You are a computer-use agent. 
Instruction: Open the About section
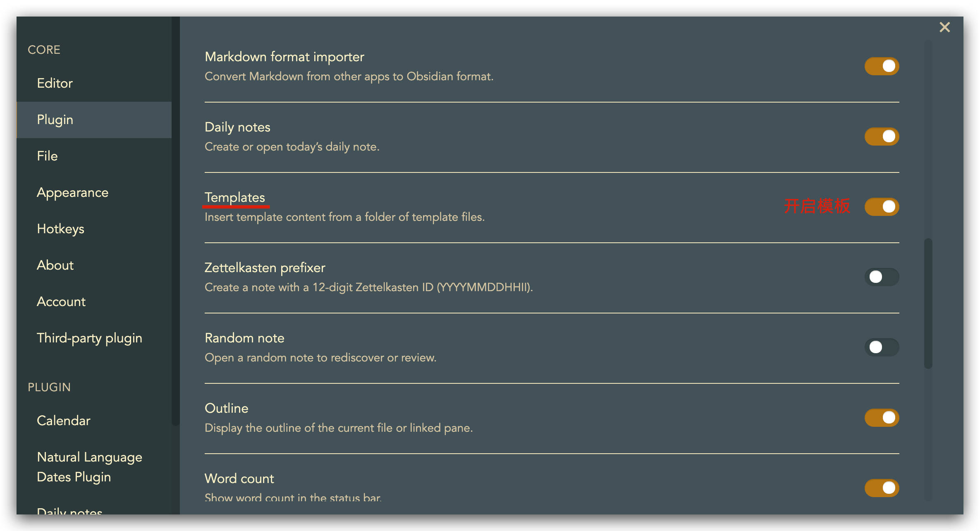coord(55,265)
